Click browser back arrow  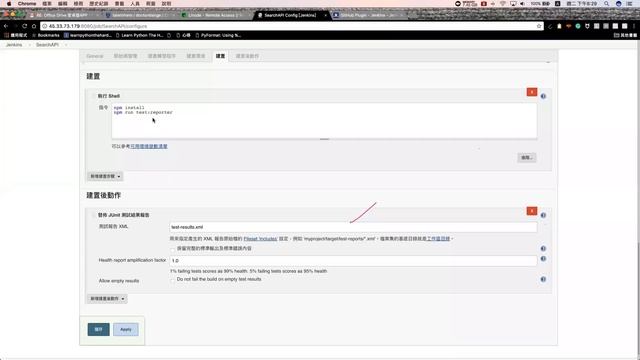point(6,26)
